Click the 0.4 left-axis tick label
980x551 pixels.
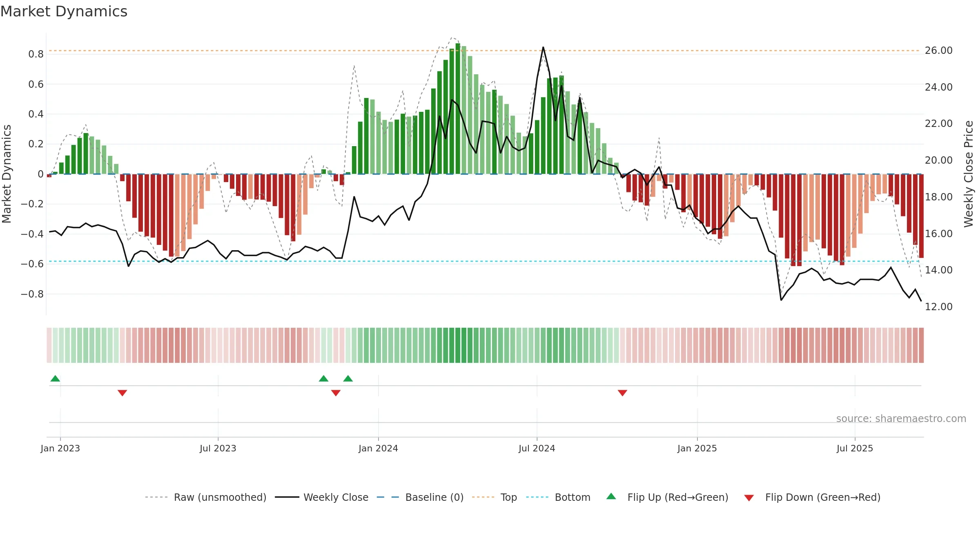[36, 114]
